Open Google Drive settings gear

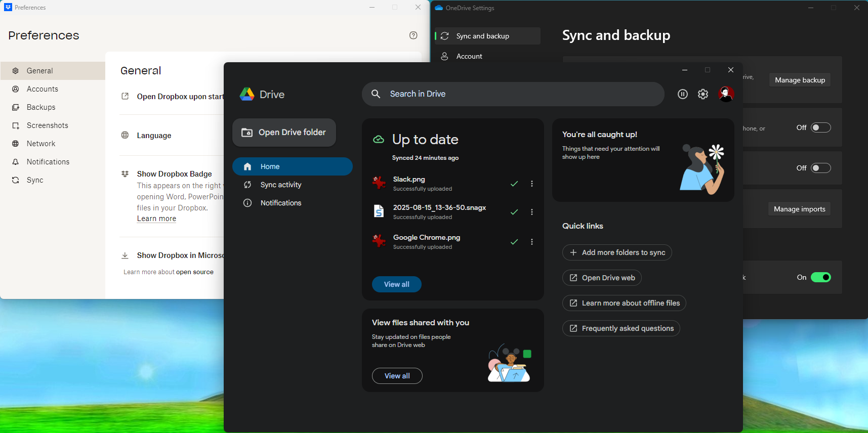[x=703, y=94]
